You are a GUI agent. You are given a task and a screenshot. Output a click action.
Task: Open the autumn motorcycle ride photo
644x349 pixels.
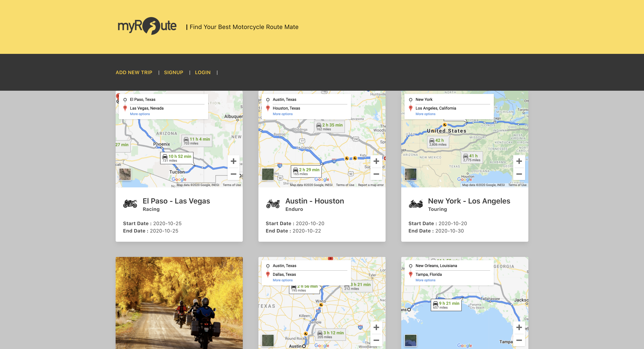pyautogui.click(x=179, y=303)
